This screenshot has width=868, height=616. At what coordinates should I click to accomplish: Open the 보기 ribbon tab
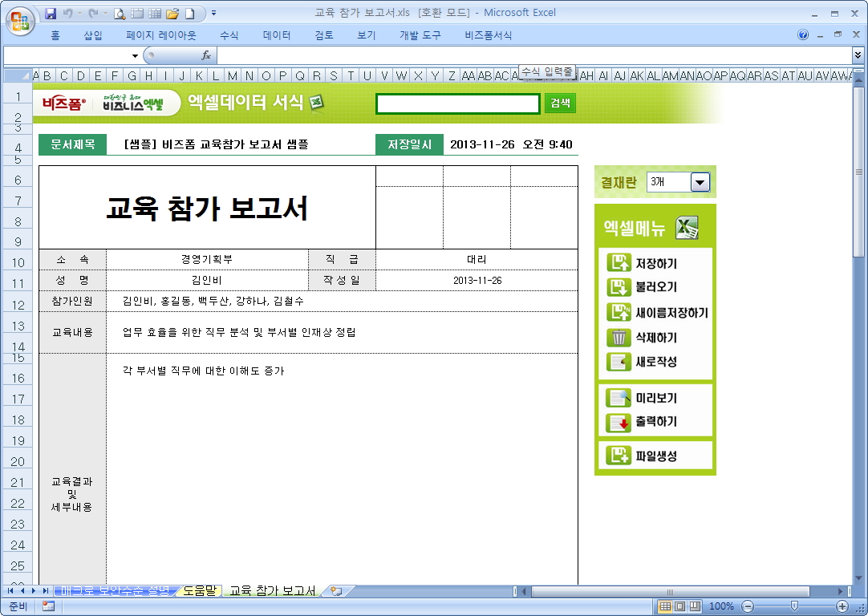coord(367,35)
